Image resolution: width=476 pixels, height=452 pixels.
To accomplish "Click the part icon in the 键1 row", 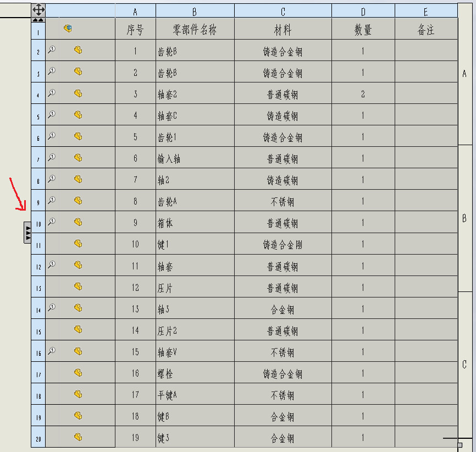I will point(78,243).
